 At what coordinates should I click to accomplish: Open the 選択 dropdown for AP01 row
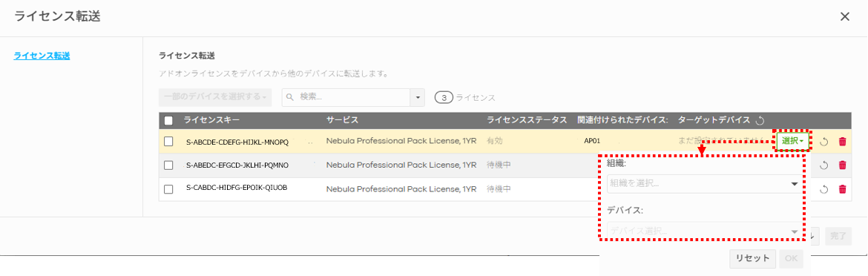(792, 141)
